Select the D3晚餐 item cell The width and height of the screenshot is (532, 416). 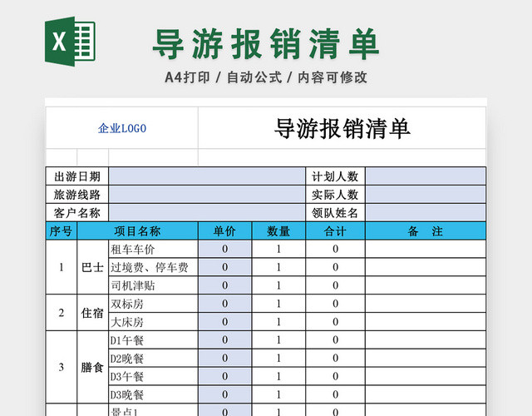[x=153, y=394]
